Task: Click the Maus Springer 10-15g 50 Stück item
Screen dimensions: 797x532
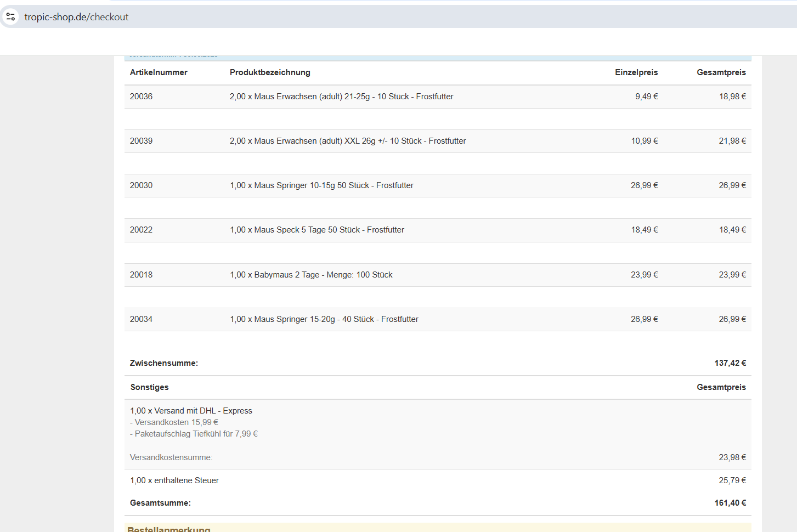Action: tap(321, 185)
